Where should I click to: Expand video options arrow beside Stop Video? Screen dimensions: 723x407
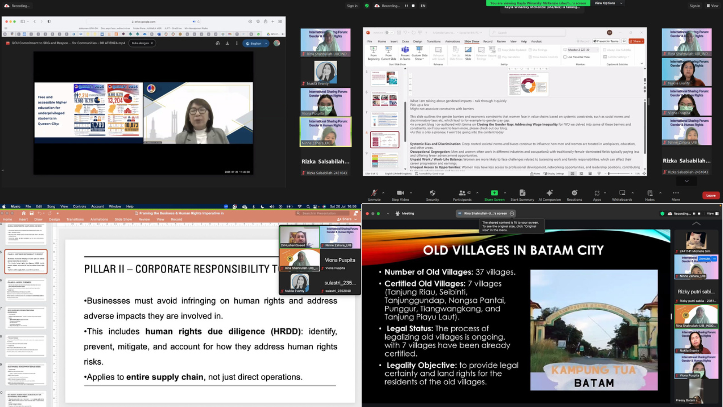411,193
